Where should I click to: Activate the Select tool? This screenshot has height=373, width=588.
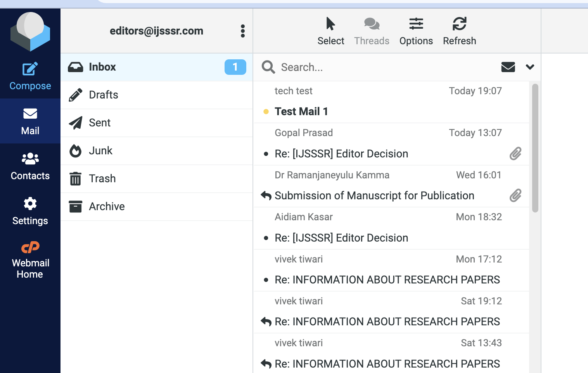pyautogui.click(x=330, y=31)
